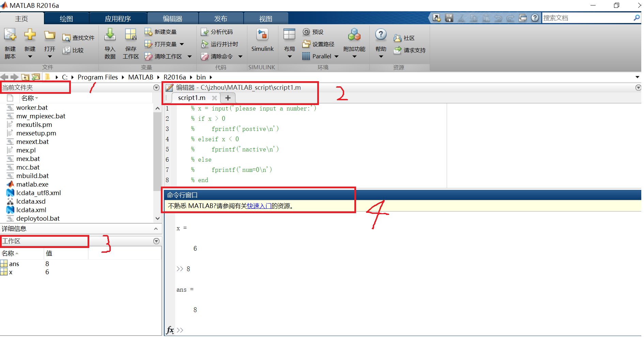This screenshot has height=337, width=644.
Task: Click the Layout (布局) icon
Action: pyautogui.click(x=289, y=34)
